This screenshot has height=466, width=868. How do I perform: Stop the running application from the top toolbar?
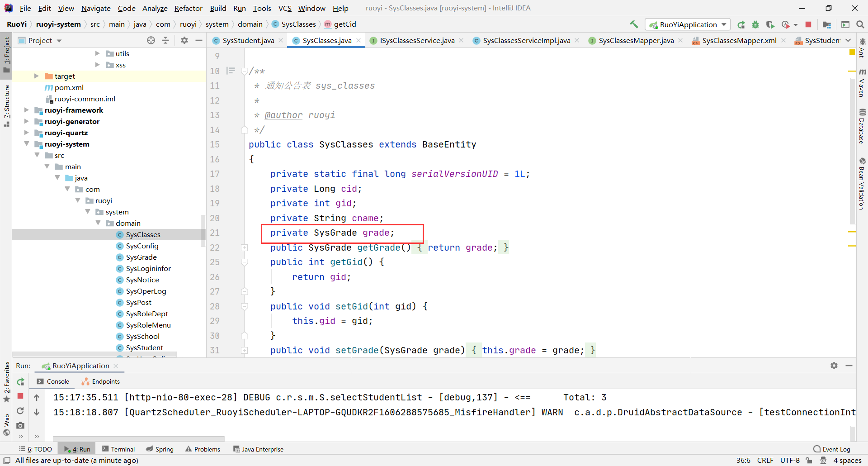808,24
